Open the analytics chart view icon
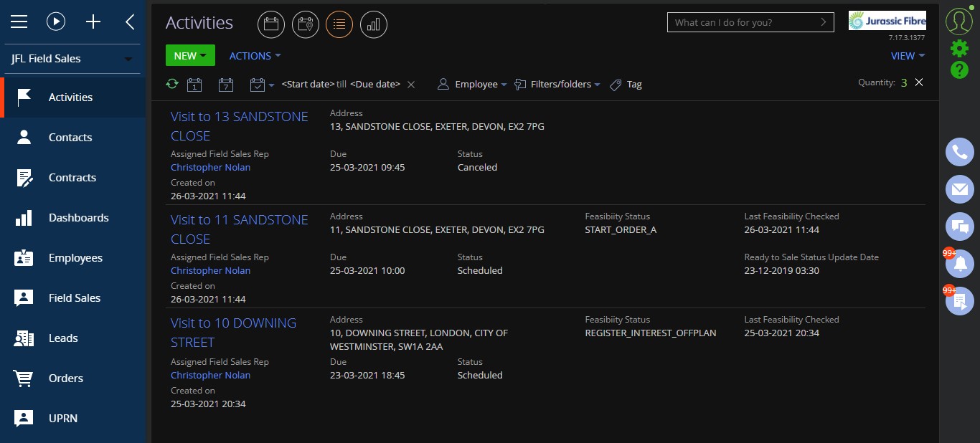 374,24
